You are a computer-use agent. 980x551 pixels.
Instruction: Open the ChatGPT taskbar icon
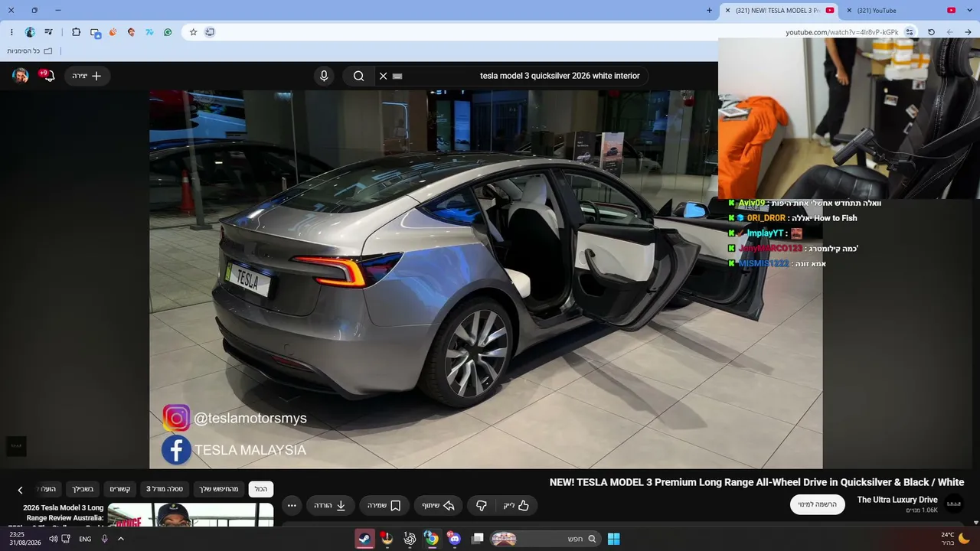(x=410, y=539)
